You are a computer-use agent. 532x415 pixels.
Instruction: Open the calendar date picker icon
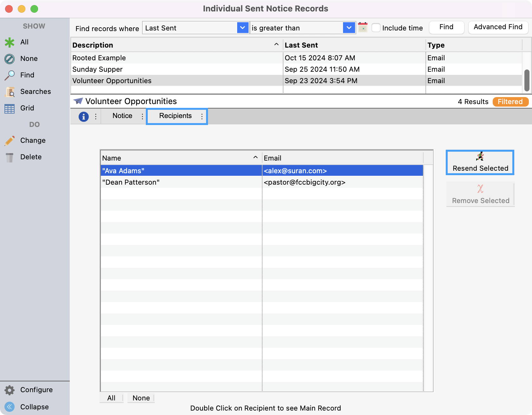[363, 27]
